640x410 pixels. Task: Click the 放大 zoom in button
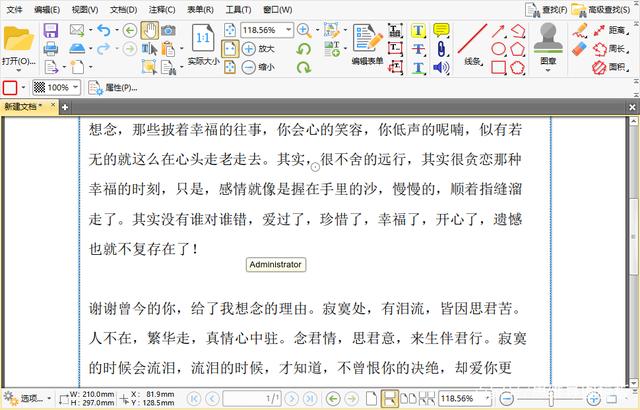click(258, 49)
